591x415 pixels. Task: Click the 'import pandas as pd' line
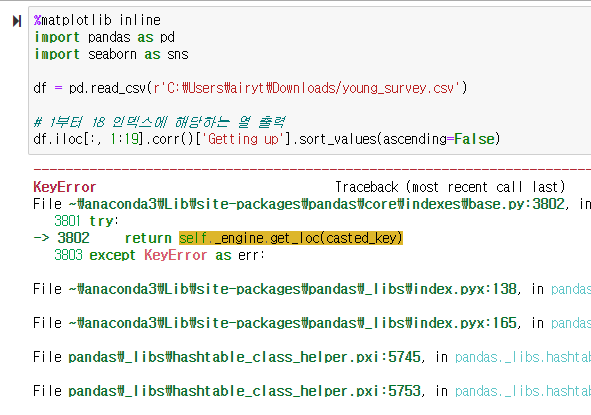pyautogui.click(x=104, y=37)
